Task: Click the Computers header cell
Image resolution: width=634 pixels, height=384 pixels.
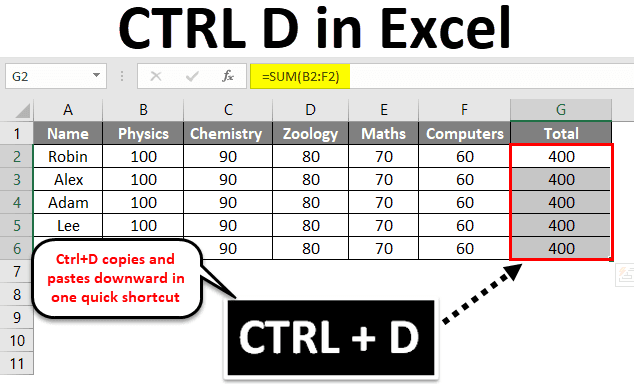Action: pyautogui.click(x=464, y=133)
